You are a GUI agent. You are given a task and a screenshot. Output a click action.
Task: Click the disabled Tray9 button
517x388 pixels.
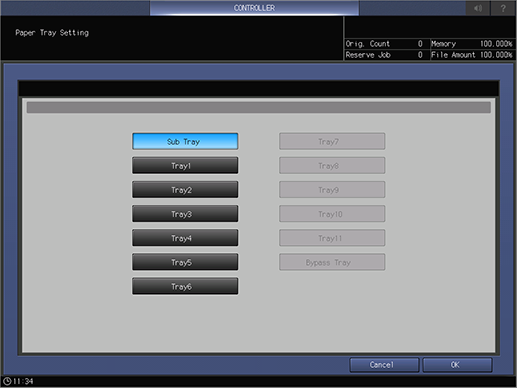point(332,190)
